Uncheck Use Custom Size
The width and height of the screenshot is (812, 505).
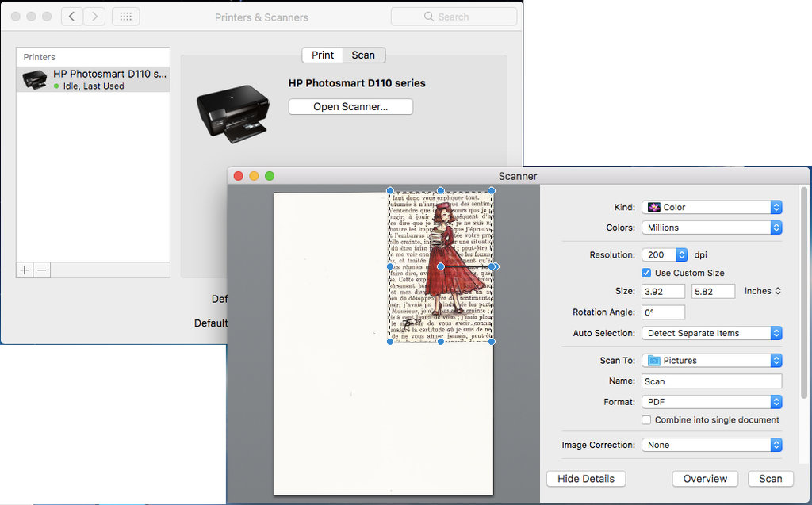click(x=646, y=272)
